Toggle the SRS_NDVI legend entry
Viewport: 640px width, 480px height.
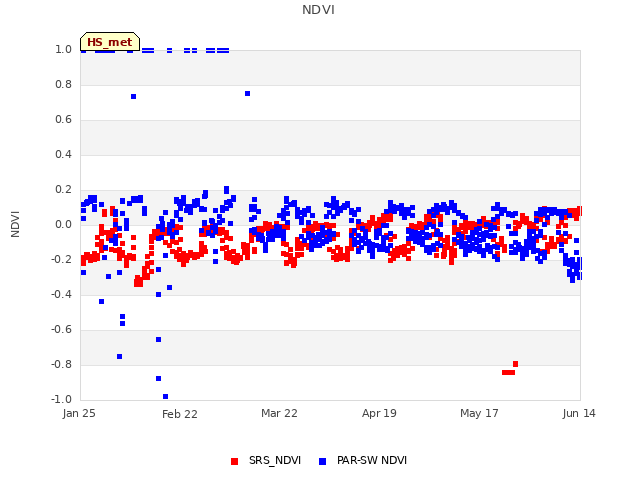tap(266, 461)
